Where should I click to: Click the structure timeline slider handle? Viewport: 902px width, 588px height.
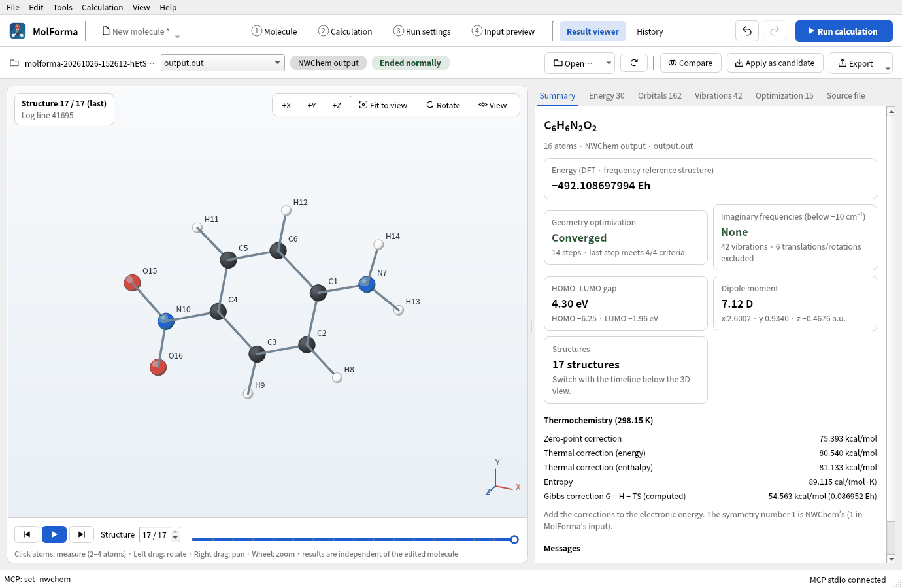514,540
